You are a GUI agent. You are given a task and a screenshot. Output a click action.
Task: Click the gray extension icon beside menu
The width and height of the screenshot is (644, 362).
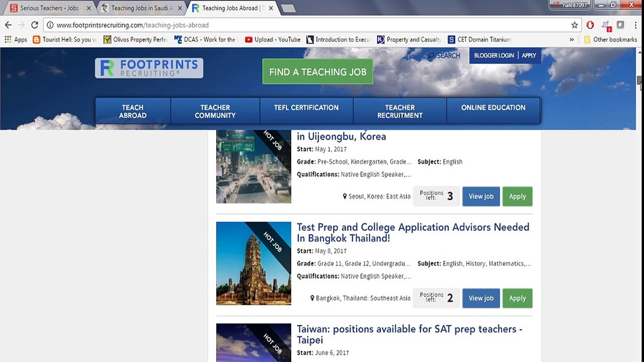[x=620, y=25]
